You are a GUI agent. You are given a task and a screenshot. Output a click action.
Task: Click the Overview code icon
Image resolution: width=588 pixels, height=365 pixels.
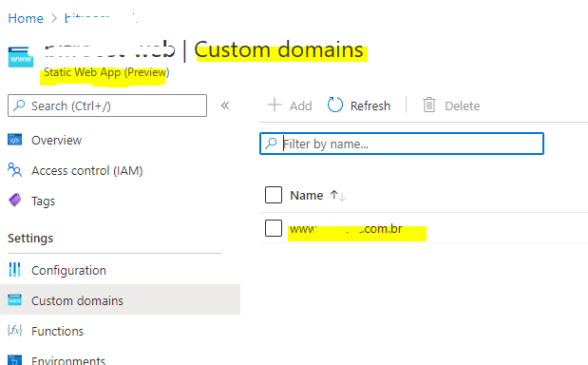point(14,140)
